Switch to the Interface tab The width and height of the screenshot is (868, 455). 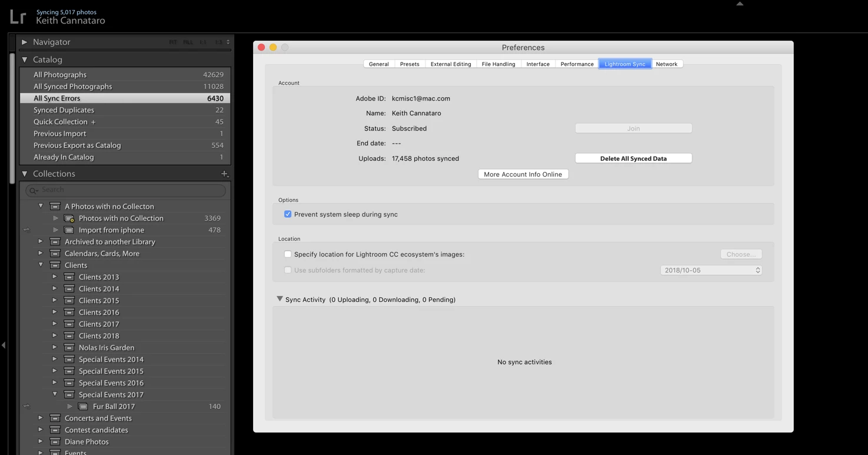tap(538, 64)
